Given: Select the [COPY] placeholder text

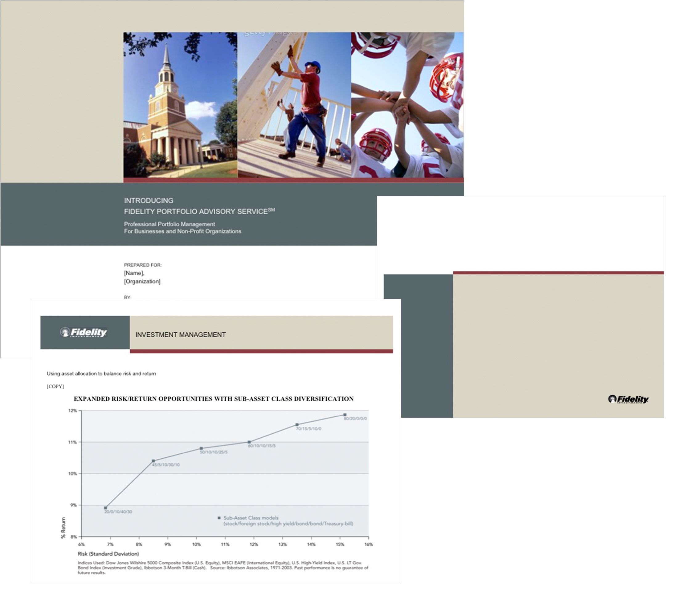Looking at the screenshot, I should 55,387.
